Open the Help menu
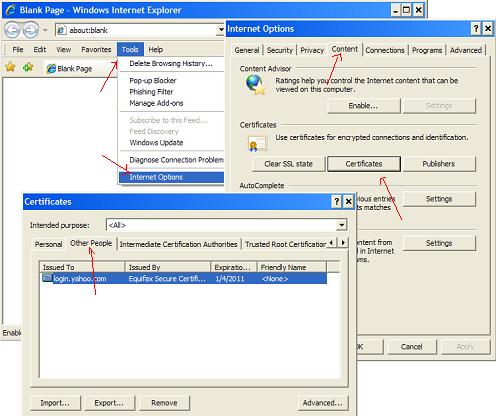Viewport: 496px width, 416px height. pos(156,50)
